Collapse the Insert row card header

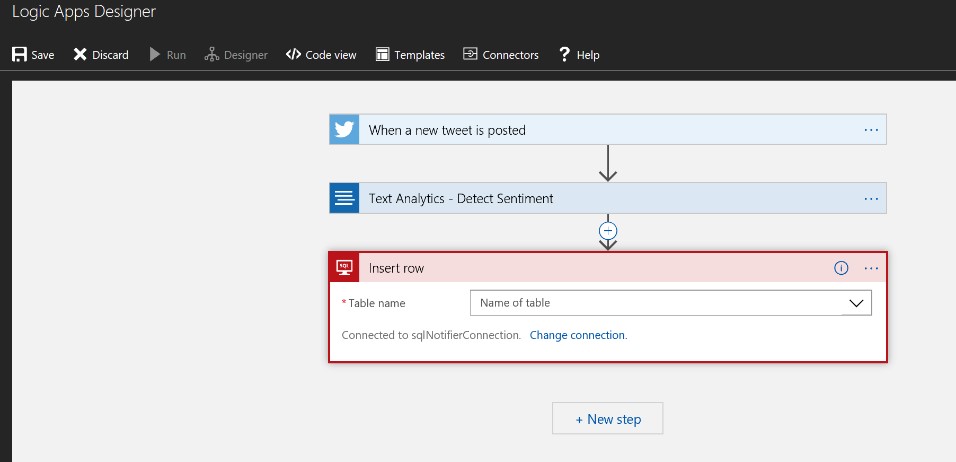point(608,268)
